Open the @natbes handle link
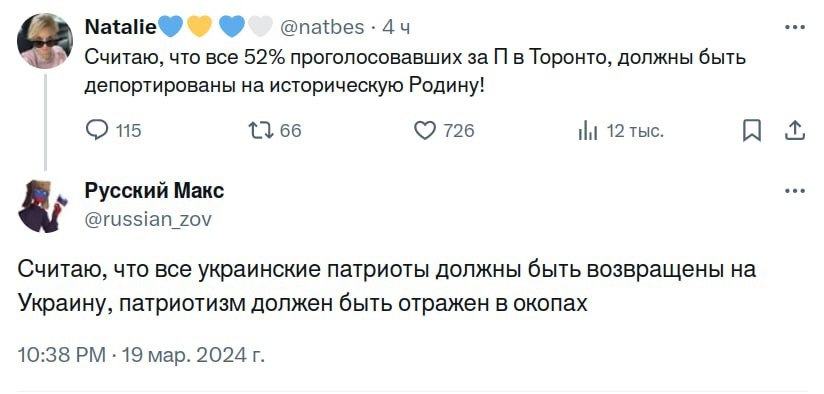The height and width of the screenshot is (394, 824). click(323, 27)
